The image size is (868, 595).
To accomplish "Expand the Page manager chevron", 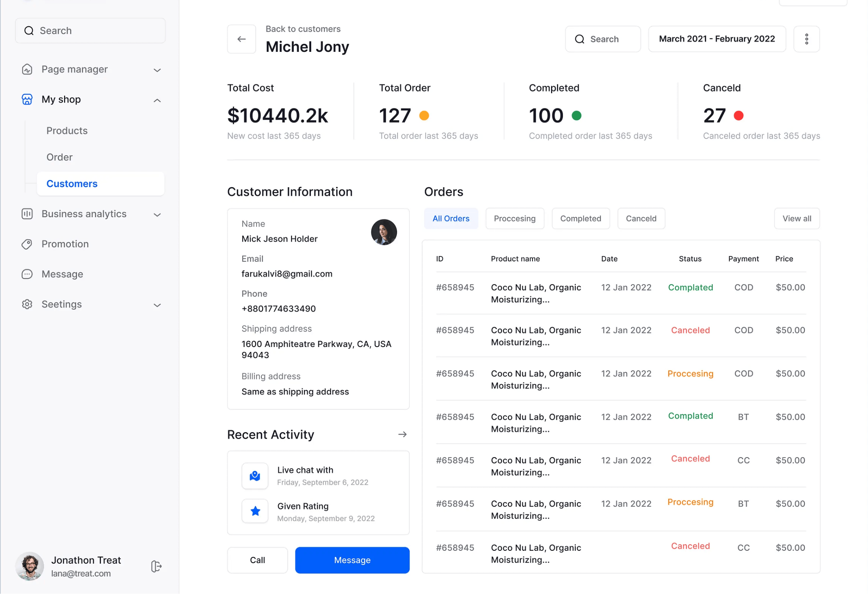I will point(157,70).
